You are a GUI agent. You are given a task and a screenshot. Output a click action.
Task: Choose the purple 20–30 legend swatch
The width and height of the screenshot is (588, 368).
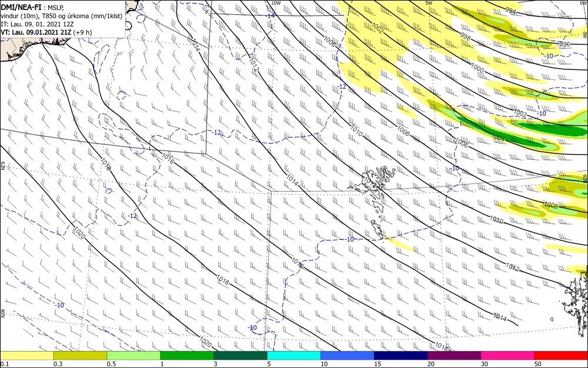point(454,356)
